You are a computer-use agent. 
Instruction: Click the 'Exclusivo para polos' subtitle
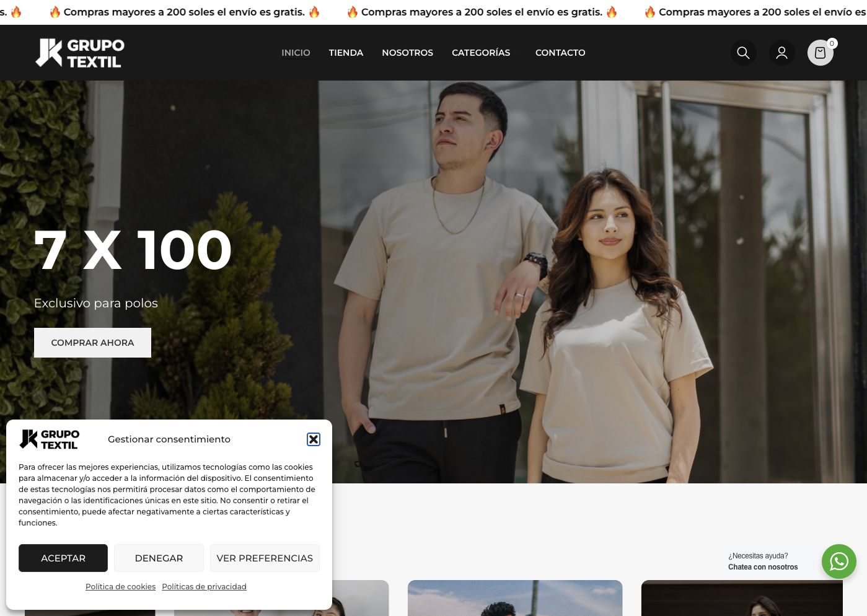point(96,303)
